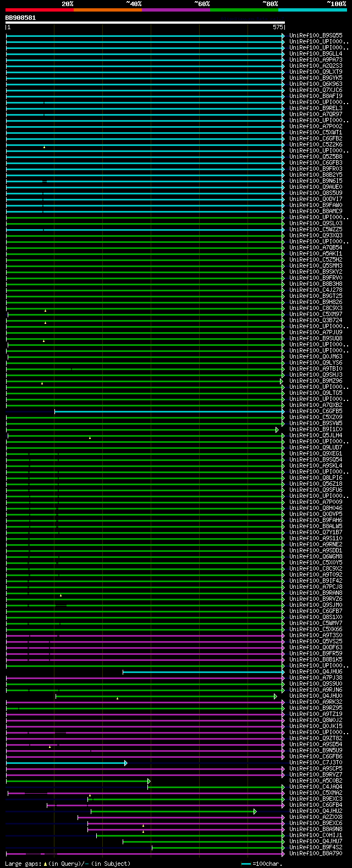Open hit UniRef100_B9SQ55
The width and height of the screenshot is (352, 868).
[x=316, y=35]
